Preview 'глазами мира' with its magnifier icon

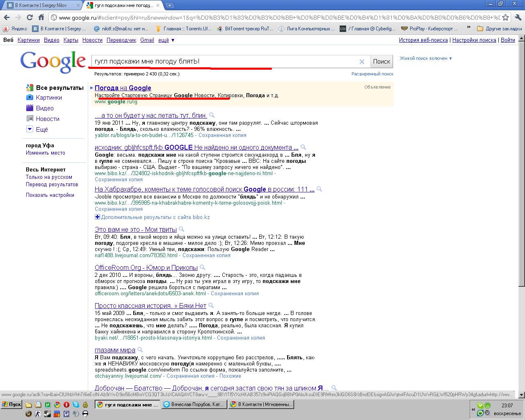click(x=140, y=350)
